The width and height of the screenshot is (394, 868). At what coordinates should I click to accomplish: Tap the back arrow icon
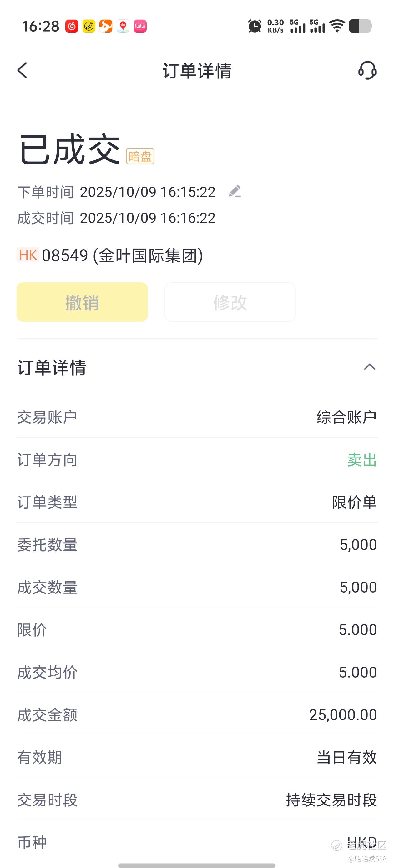tap(22, 70)
